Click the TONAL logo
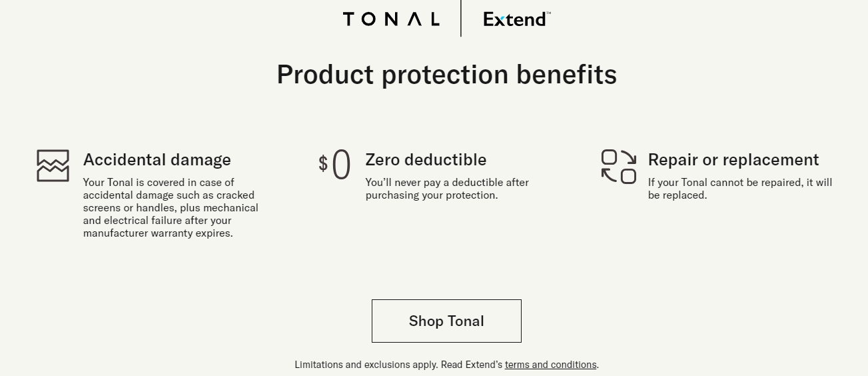The width and height of the screenshot is (868, 376). point(391,19)
